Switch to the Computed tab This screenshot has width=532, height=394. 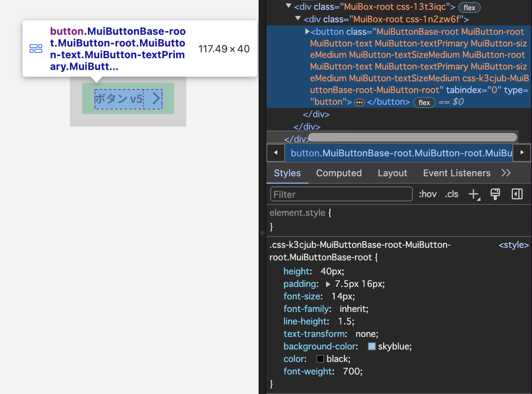pos(339,173)
